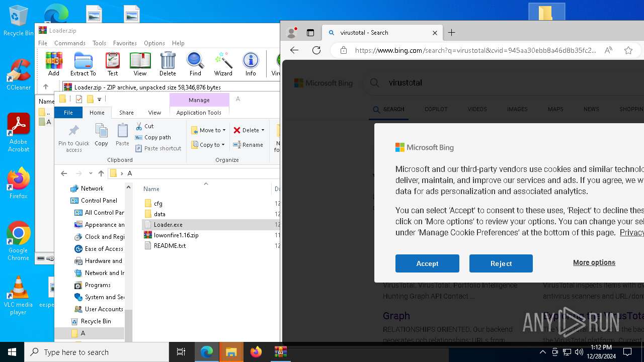Open Quick Access Toolbar customize dropdown

[x=99, y=100]
